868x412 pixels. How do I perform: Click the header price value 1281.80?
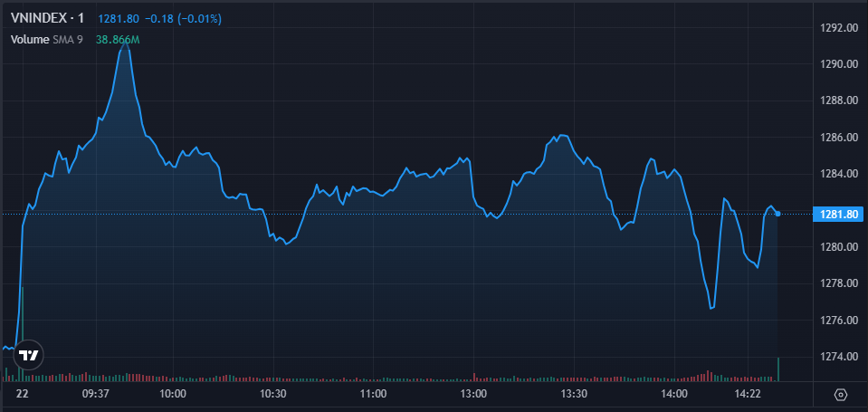point(119,19)
